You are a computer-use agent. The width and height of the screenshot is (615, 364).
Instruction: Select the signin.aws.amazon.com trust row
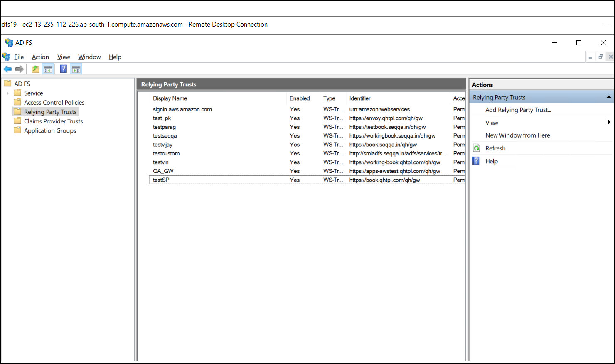pos(307,109)
